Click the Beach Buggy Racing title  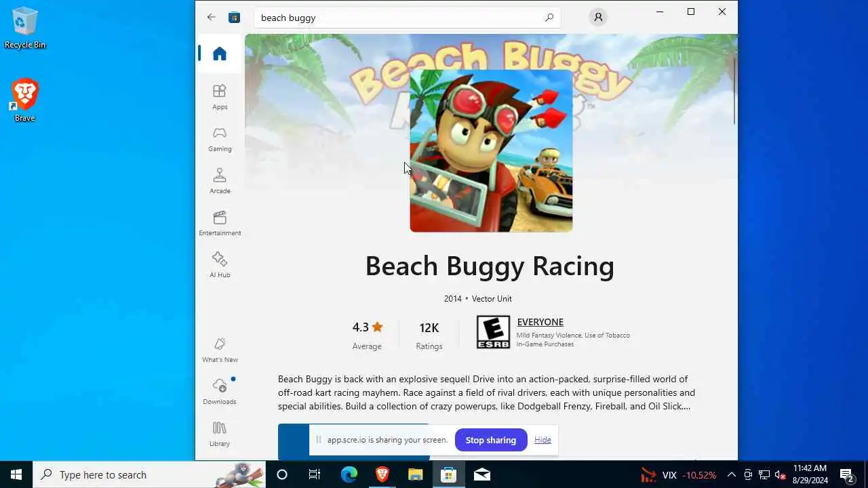tap(490, 266)
